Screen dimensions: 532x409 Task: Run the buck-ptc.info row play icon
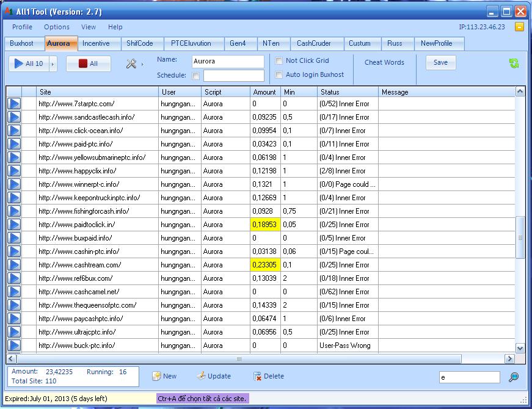(13, 346)
